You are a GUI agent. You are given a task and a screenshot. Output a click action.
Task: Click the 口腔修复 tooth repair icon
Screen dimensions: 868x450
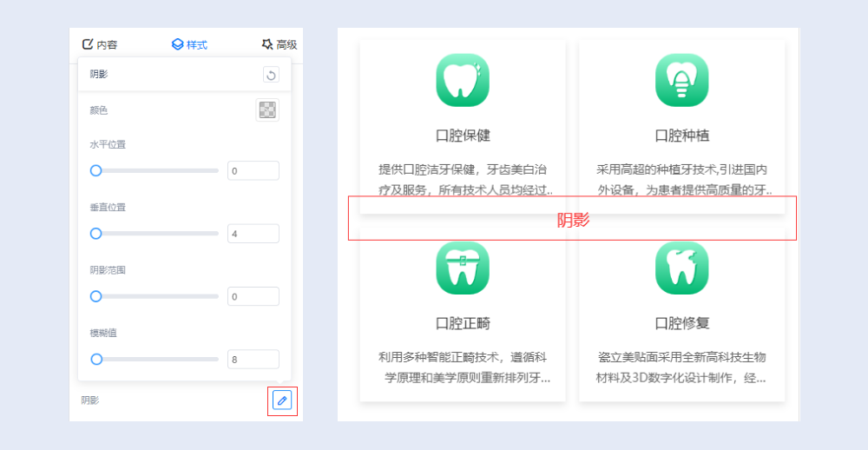click(681, 268)
